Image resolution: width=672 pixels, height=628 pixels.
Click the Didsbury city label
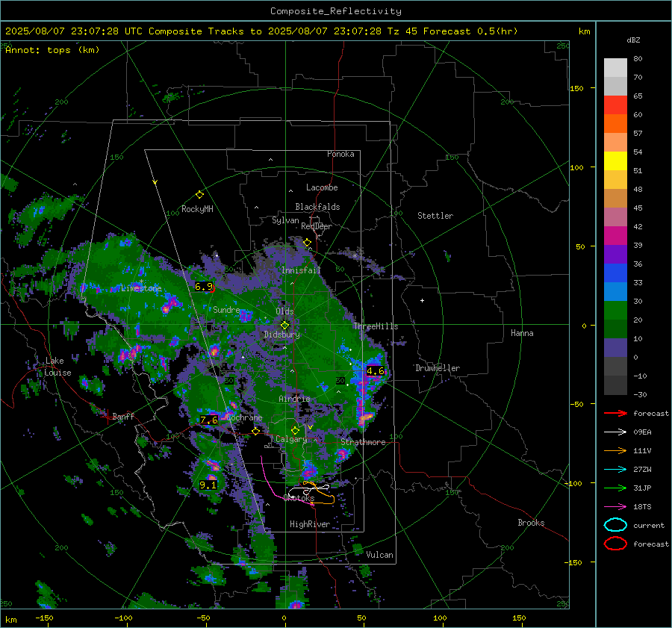point(281,335)
